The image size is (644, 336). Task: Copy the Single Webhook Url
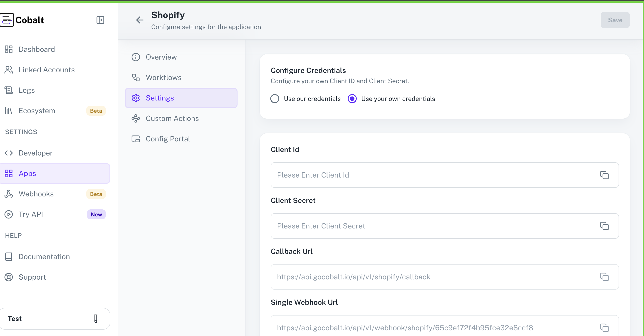click(605, 328)
